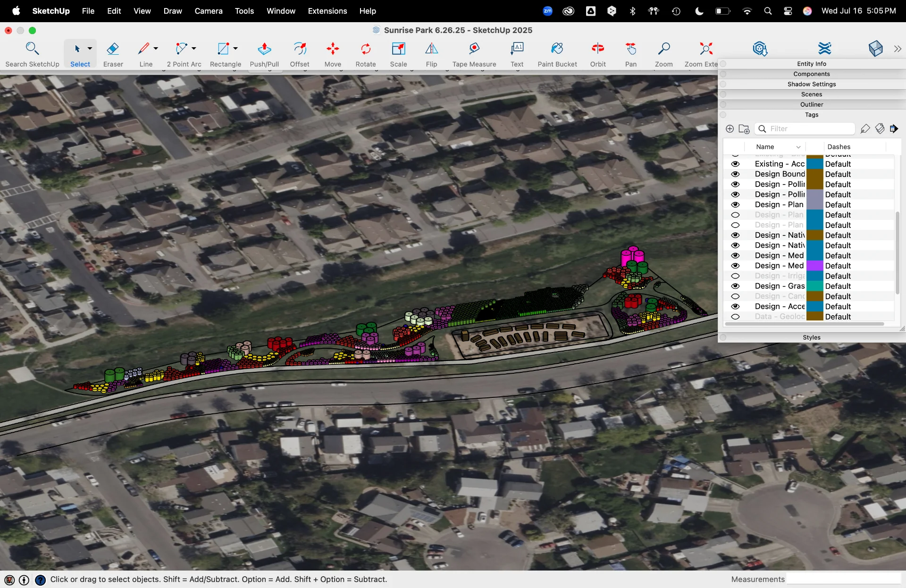
Task: Activate the Tag tool pencil-tag icon
Action: tap(865, 129)
